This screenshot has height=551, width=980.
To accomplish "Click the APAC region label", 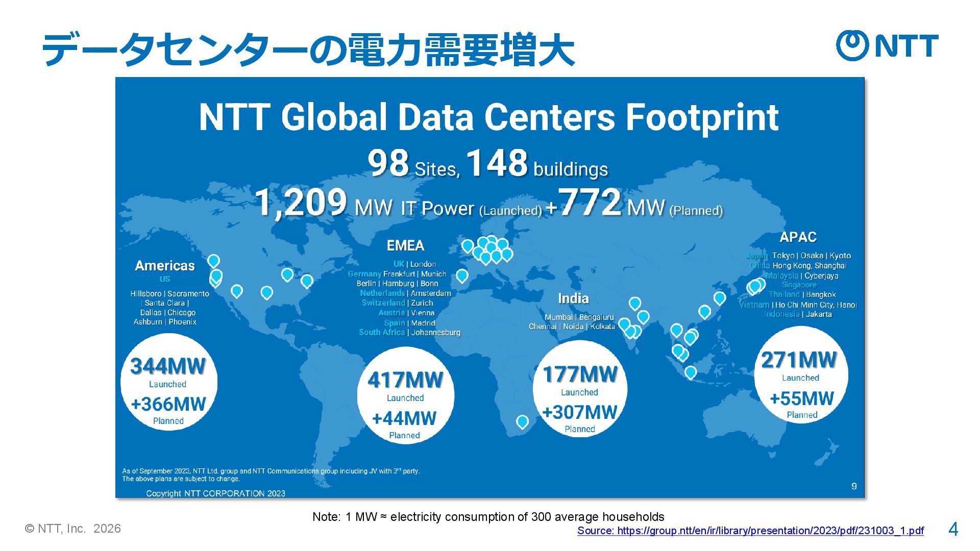I will 798,237.
